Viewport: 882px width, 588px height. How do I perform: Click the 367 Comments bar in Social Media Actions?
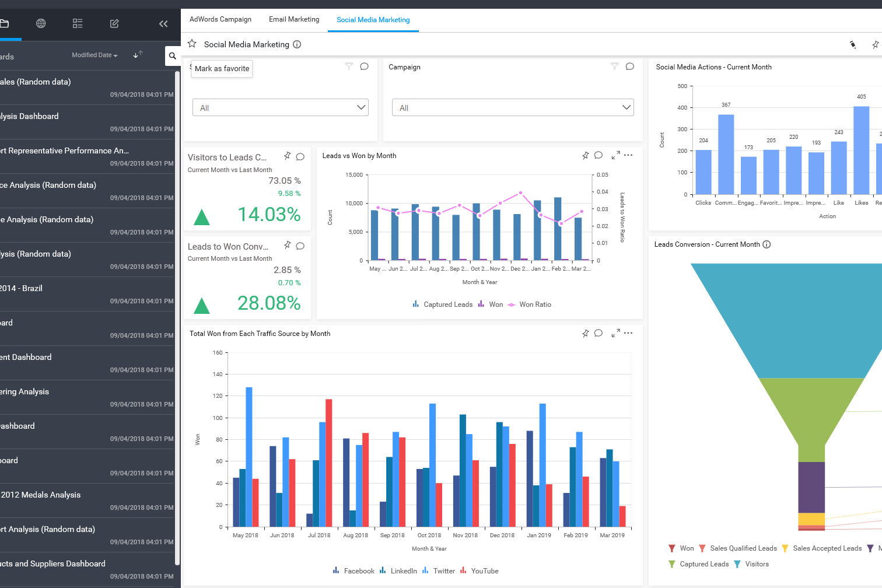pyautogui.click(x=726, y=154)
